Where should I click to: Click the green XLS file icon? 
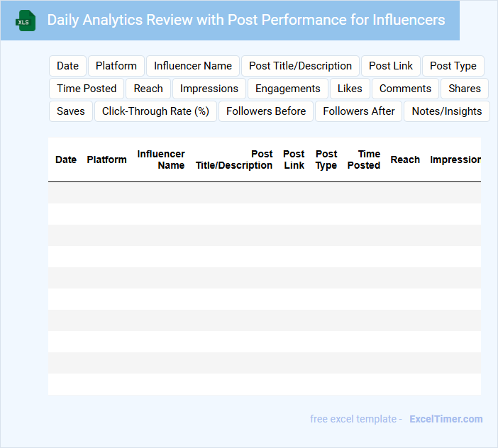coord(25,21)
